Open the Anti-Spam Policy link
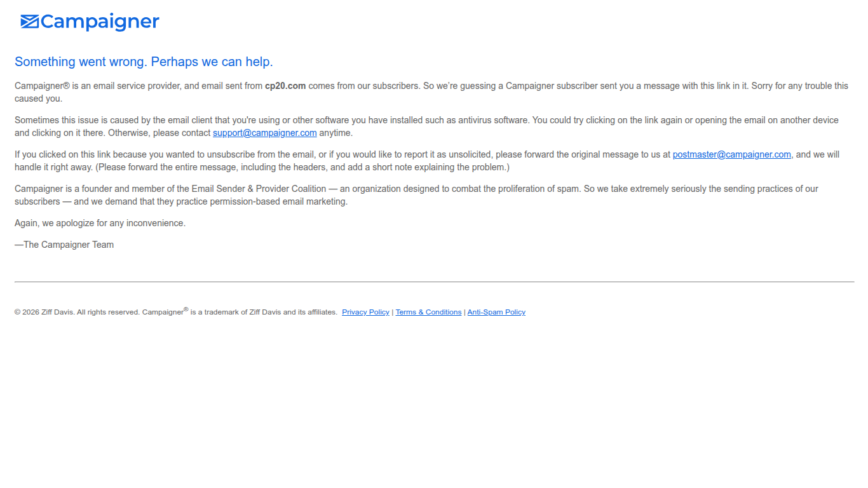 click(x=496, y=312)
